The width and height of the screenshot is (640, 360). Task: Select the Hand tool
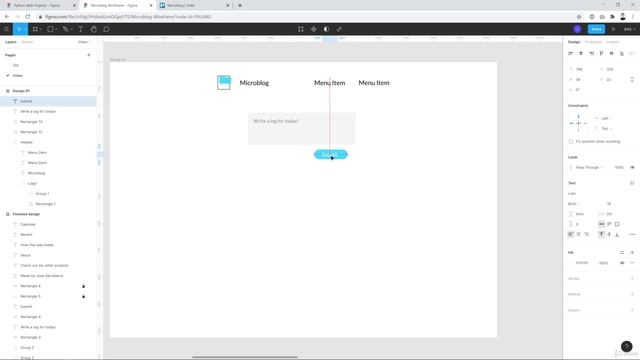pyautogui.click(x=93, y=29)
